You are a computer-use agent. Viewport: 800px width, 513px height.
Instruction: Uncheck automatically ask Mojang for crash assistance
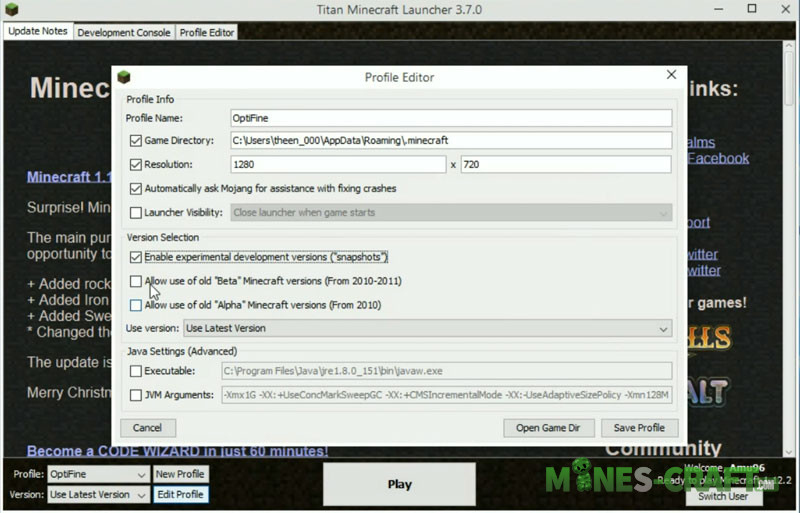136,188
